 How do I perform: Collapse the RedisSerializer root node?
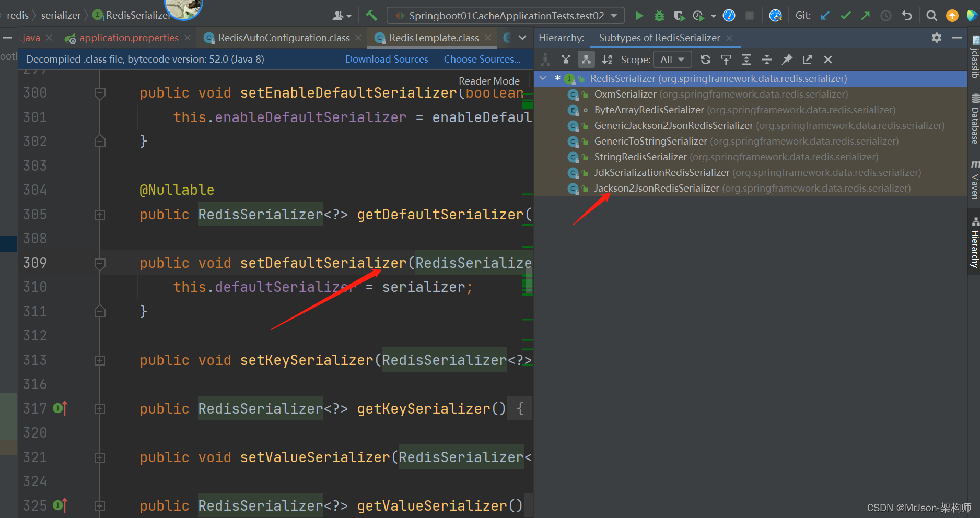click(x=543, y=78)
